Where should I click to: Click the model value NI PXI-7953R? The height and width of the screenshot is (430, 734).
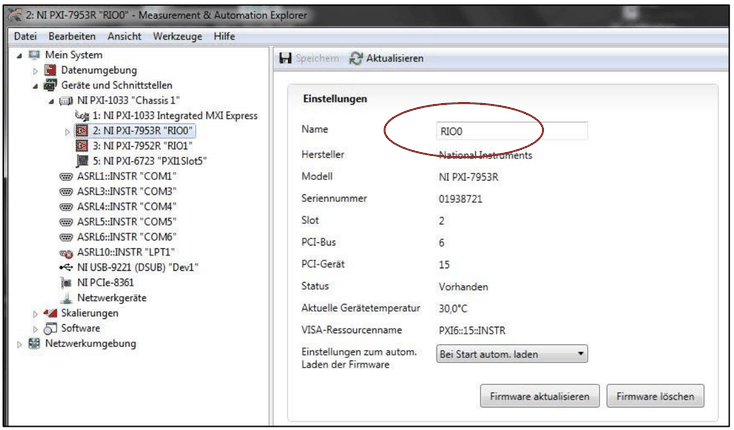[x=468, y=177]
